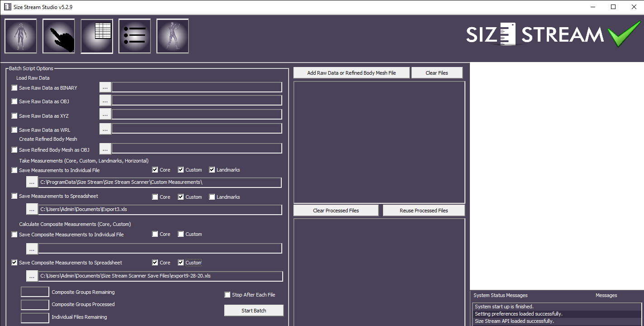Check Save Measurements to Spreadsheet

point(14,196)
